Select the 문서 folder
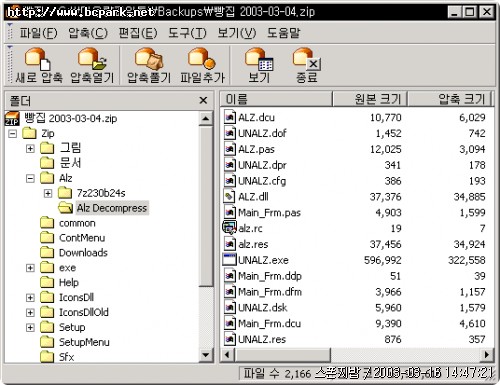 pyautogui.click(x=70, y=163)
